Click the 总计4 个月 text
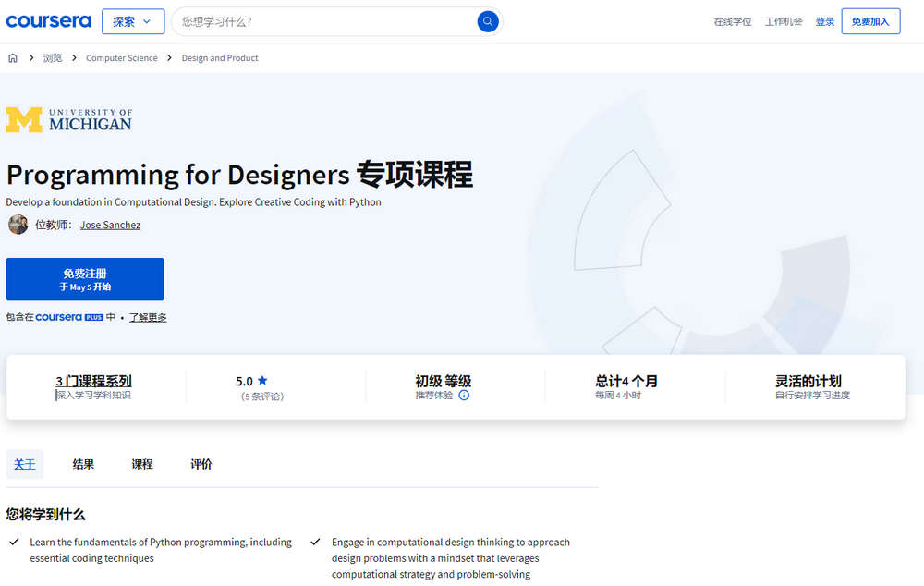924x586 pixels. pyautogui.click(x=626, y=381)
